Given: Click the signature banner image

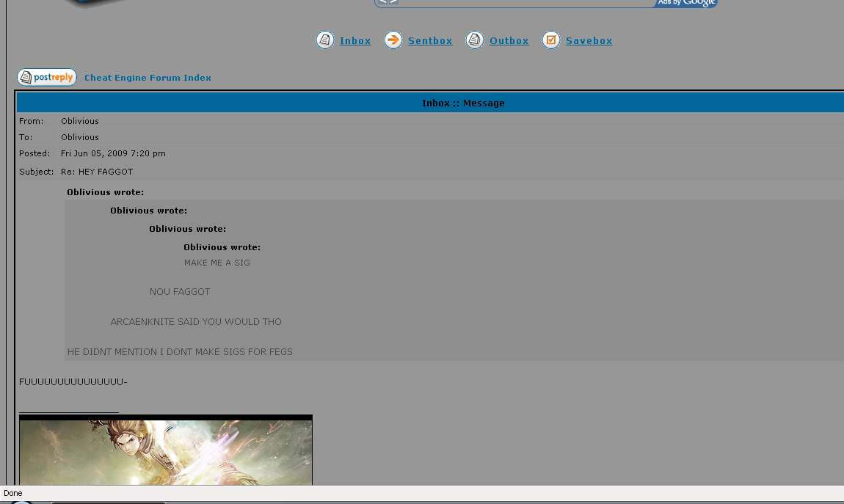Looking at the screenshot, I should coord(166,450).
